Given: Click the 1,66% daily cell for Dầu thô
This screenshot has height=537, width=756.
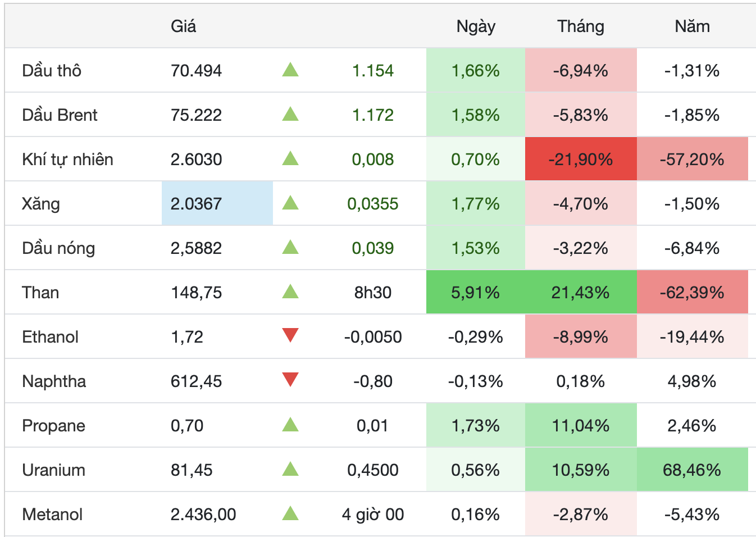Looking at the screenshot, I should pyautogui.click(x=476, y=70).
